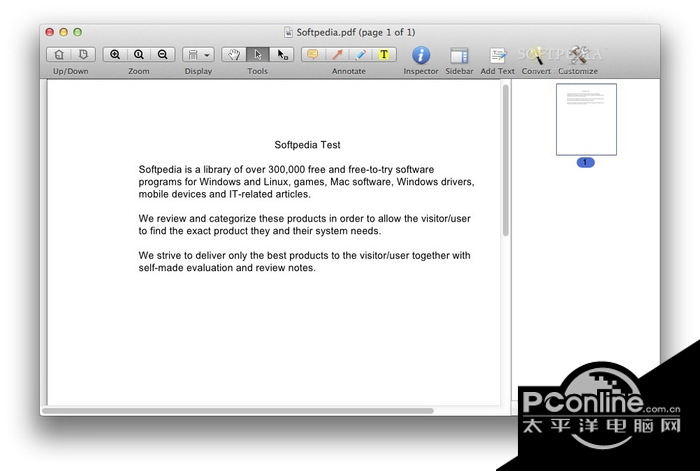Maximize the window with green button
Image resolution: width=700 pixels, height=471 pixels.
coord(77,32)
